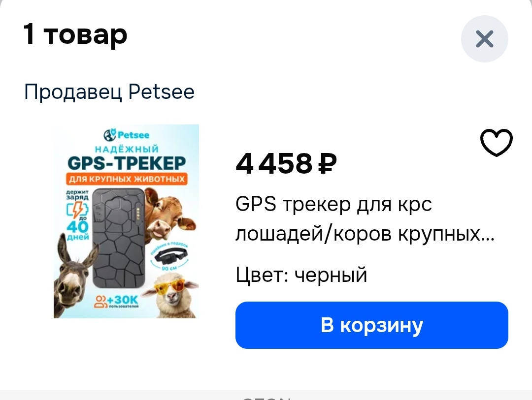
Task: Click the black tracker device in the picture
Action: point(119,237)
